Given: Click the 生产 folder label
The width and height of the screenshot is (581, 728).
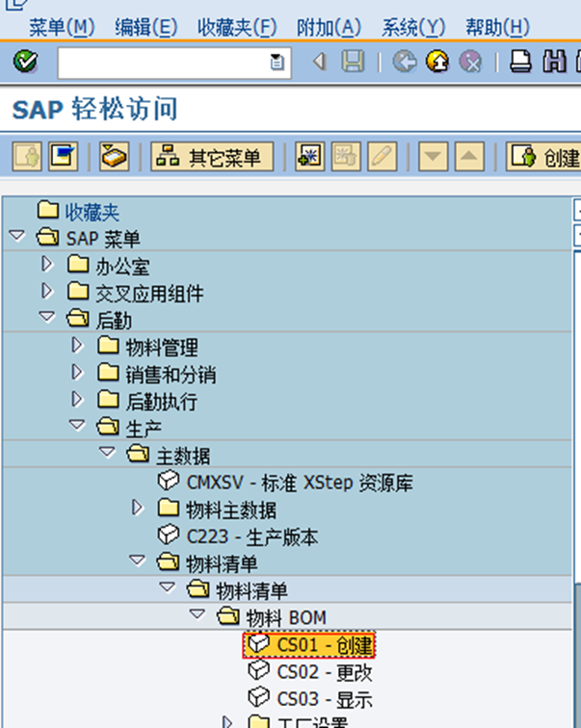Looking at the screenshot, I should point(144,429).
